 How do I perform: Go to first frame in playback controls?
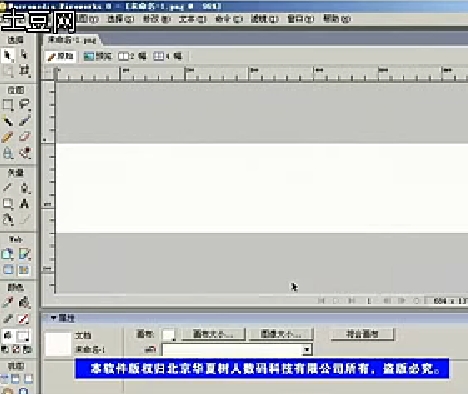pos(321,301)
